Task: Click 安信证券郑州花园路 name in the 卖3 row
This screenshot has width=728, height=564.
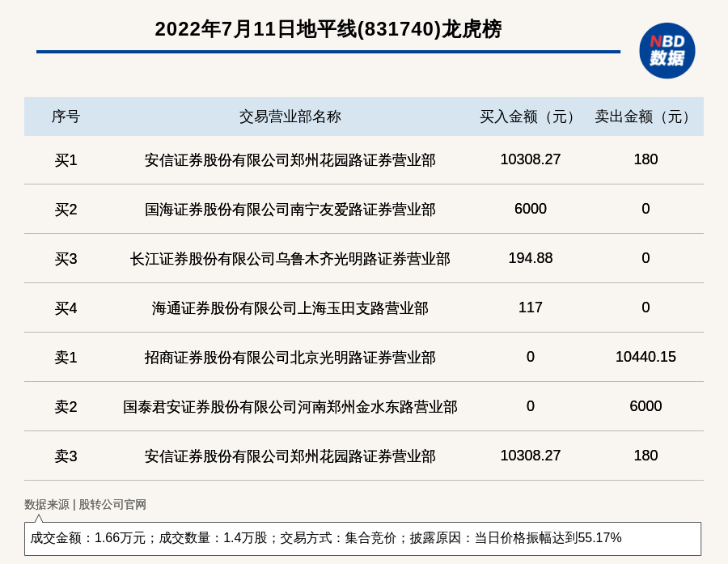Action: 290,456
